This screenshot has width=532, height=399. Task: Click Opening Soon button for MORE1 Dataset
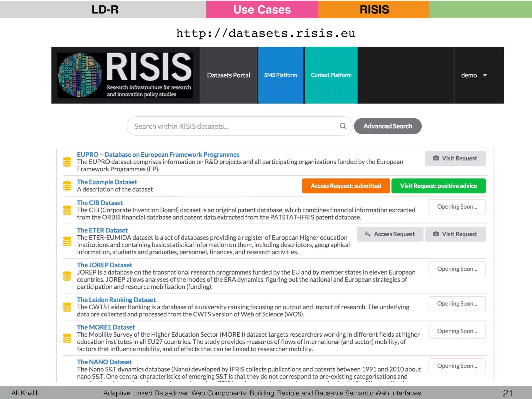coord(457,331)
